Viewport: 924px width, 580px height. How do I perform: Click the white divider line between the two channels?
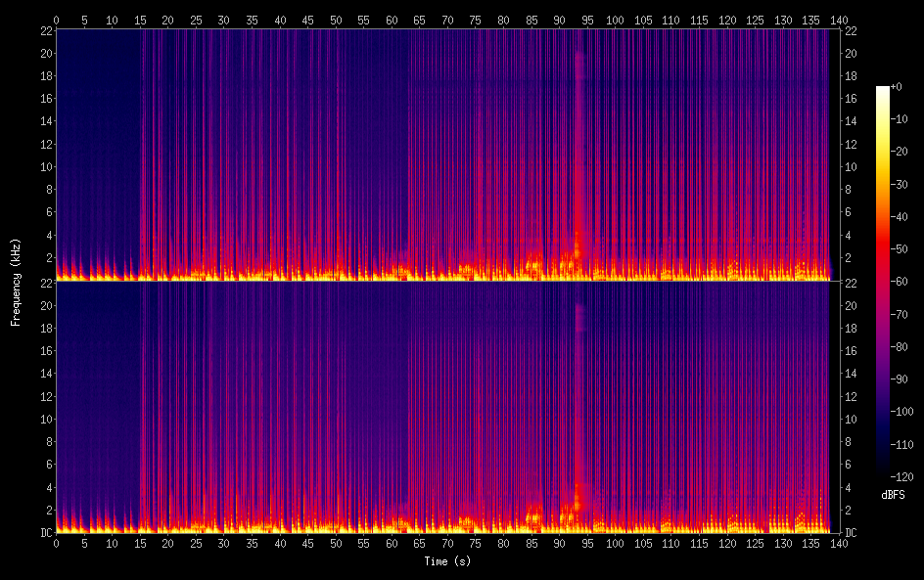point(440,281)
